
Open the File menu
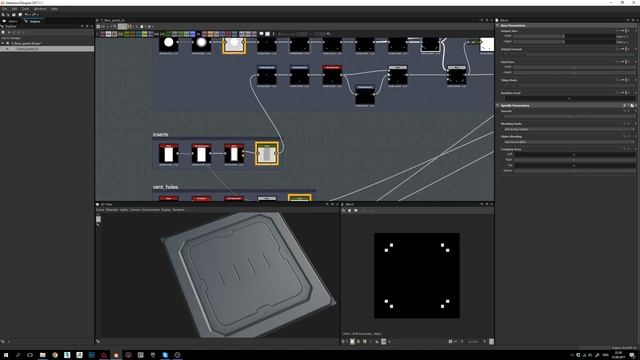pyautogui.click(x=4, y=9)
